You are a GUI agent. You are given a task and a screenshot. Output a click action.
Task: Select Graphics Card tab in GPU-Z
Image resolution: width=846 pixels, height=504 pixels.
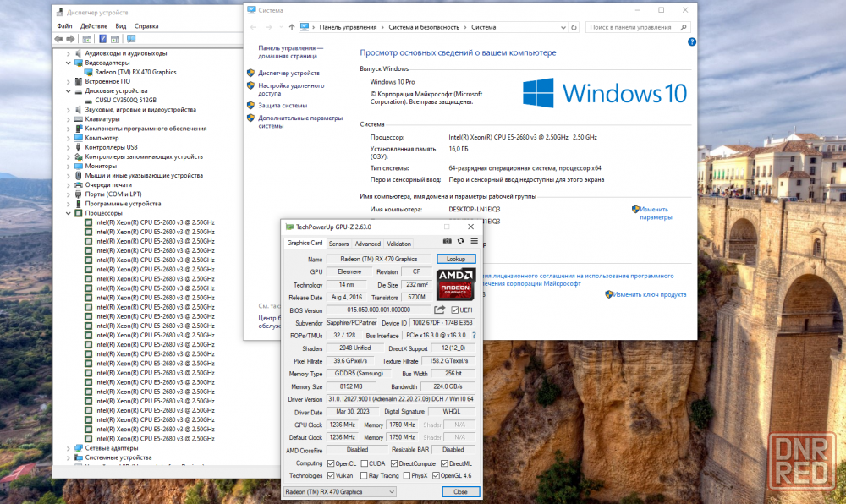305,243
